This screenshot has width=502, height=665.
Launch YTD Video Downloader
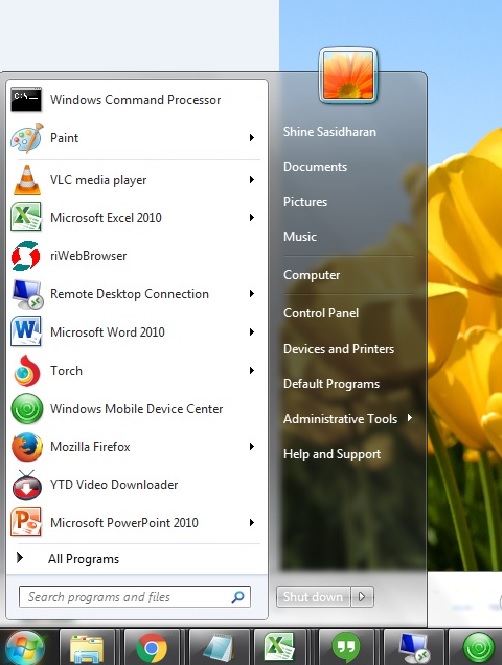click(x=137, y=485)
